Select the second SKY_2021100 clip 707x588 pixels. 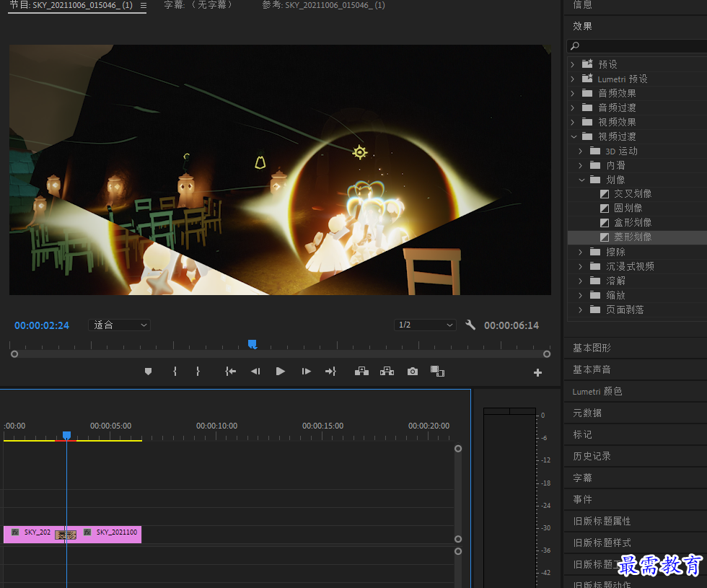(109, 535)
